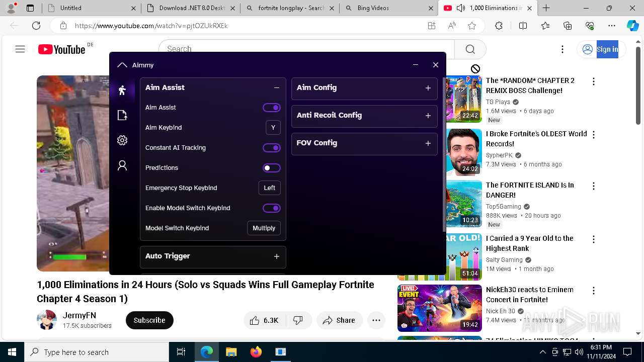Expand the FOV Config section

(428, 143)
